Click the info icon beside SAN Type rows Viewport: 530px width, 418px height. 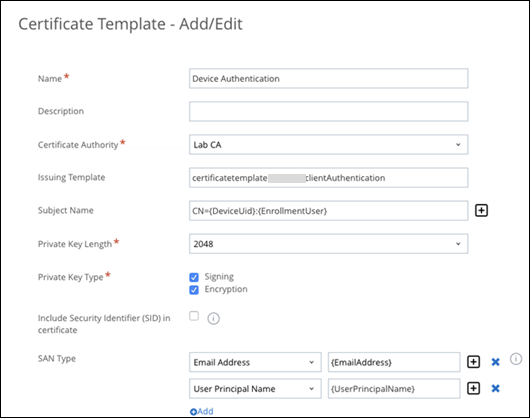pyautogui.click(x=516, y=359)
